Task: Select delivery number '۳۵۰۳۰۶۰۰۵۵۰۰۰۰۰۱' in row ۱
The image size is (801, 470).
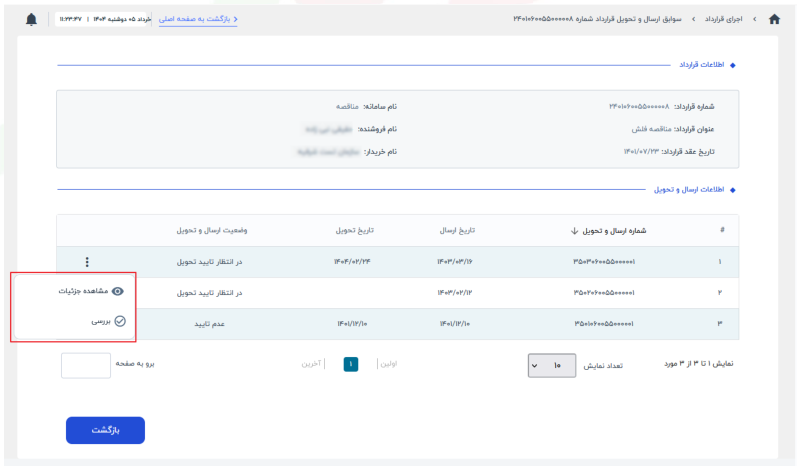Action: coord(604,262)
